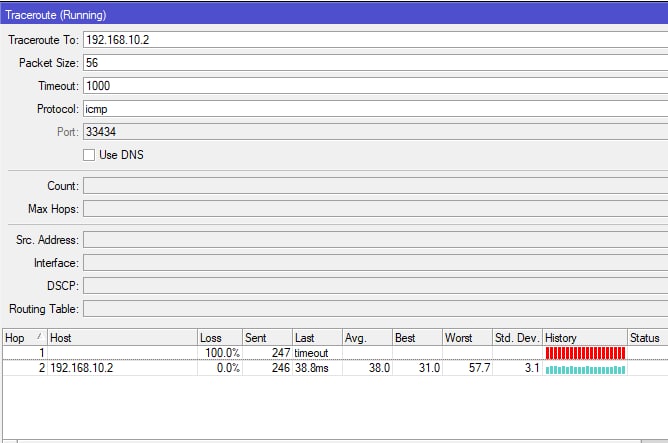Sort by the Avg. column header
This screenshot has height=443, width=668.
click(367, 338)
